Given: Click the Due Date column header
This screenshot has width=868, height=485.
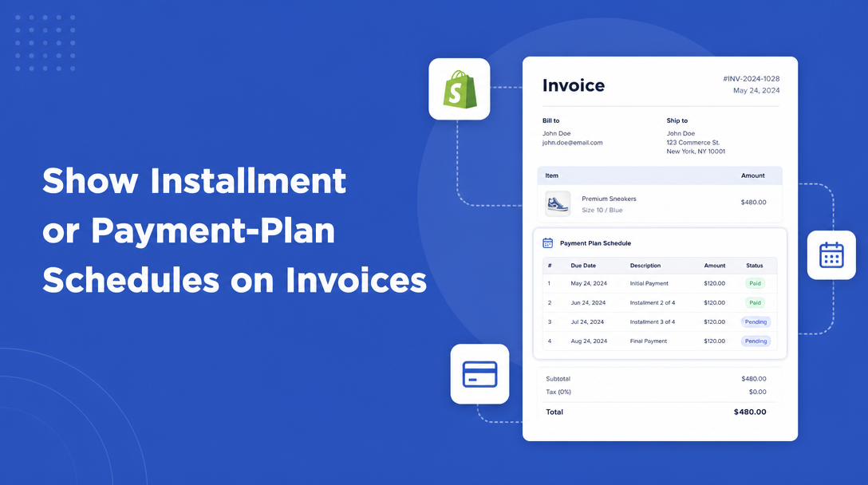Looking at the screenshot, I should pyautogui.click(x=583, y=266).
